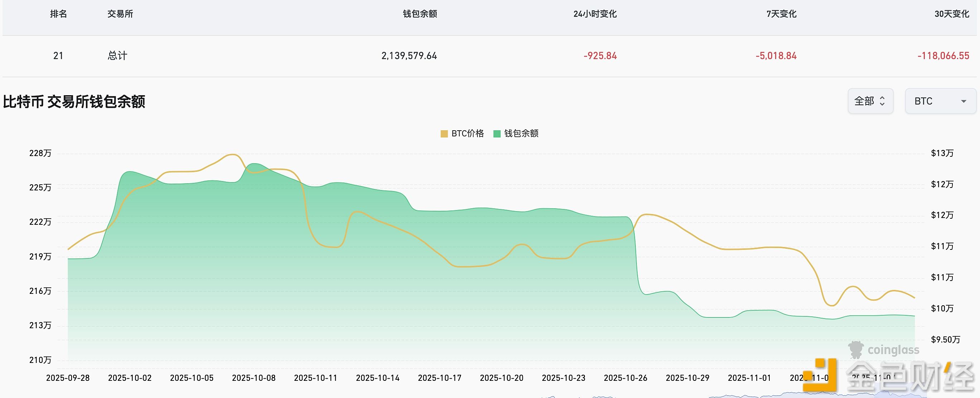The height and width of the screenshot is (398, 980).
Task: Select the 交易所 column header
Action: (120, 14)
